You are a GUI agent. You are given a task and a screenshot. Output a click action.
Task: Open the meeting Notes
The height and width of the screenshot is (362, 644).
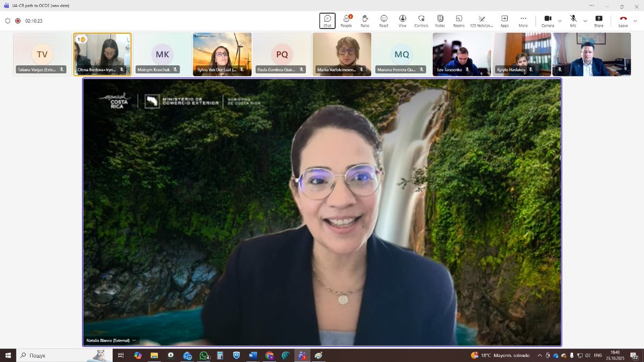tap(440, 21)
